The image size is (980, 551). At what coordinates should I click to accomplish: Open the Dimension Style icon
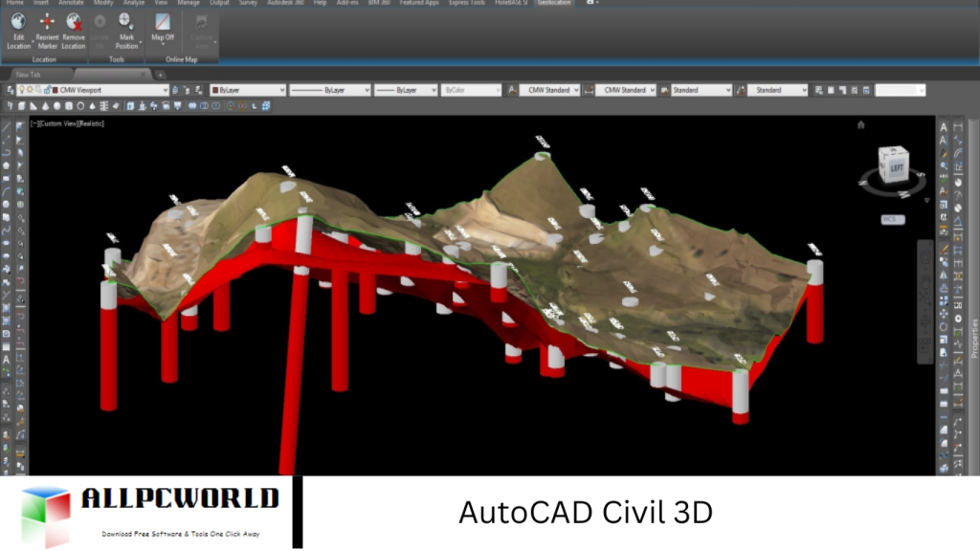[x=589, y=90]
